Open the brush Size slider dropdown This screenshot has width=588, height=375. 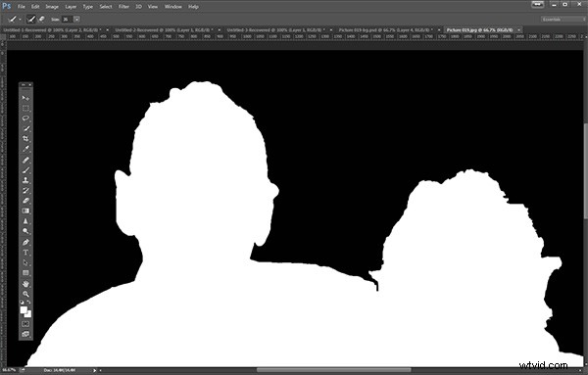tap(76, 20)
